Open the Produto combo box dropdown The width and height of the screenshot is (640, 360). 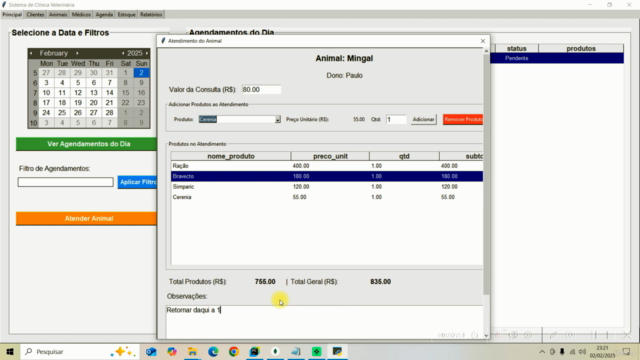(278, 120)
